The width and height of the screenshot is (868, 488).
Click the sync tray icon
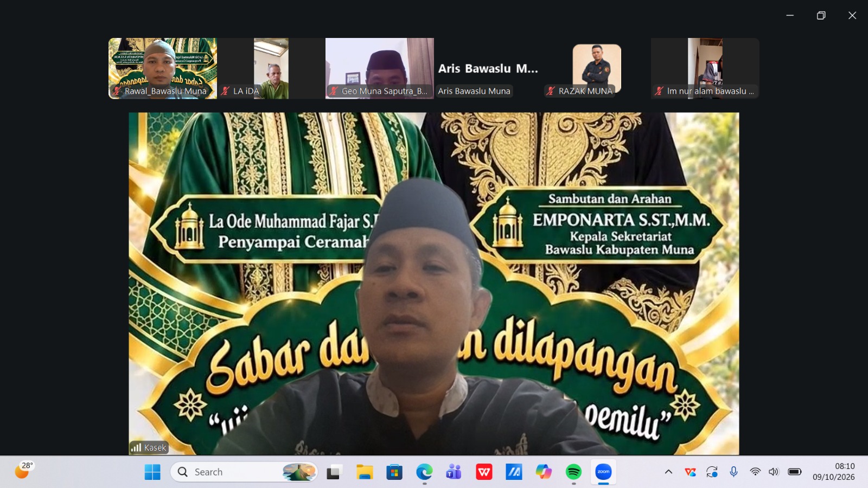pos(712,472)
